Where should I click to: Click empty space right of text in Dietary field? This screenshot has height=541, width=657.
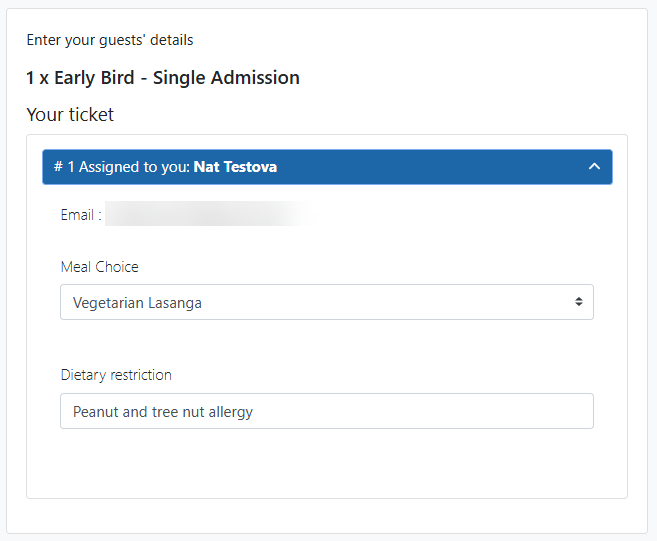(450, 411)
